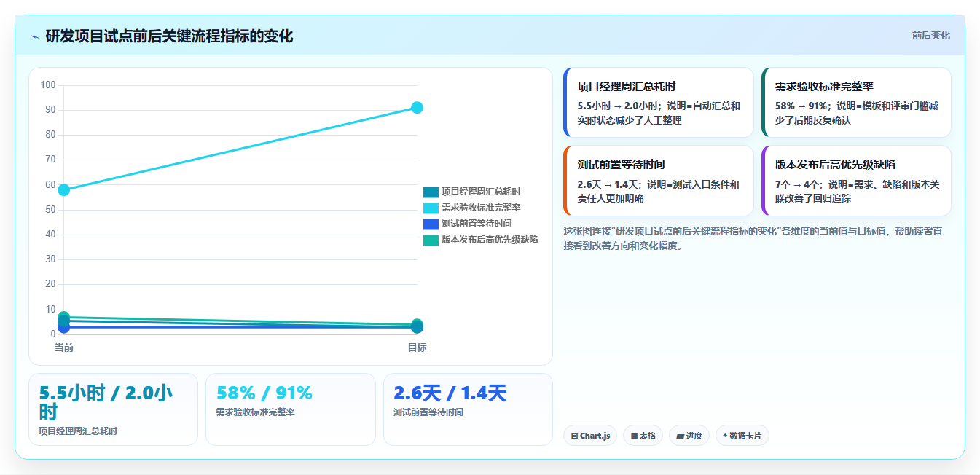The height and width of the screenshot is (475, 980).
Task: Click the 目标 x-axis label
Action: [x=417, y=348]
